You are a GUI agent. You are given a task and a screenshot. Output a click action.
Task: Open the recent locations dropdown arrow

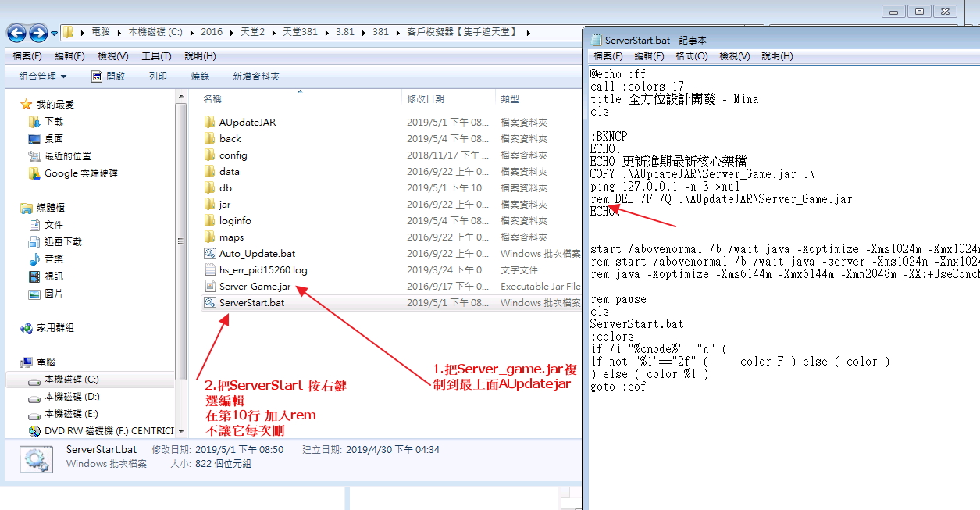pos(54,34)
